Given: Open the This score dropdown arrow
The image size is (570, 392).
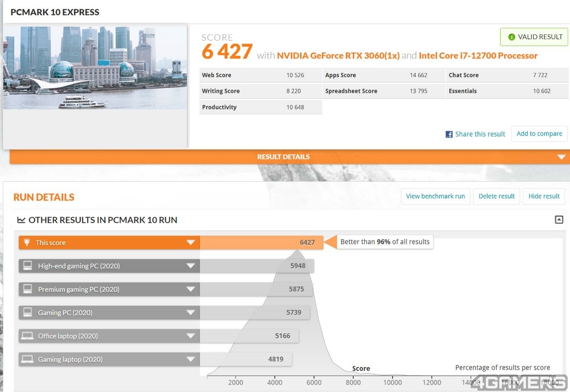Looking at the screenshot, I should [x=190, y=242].
